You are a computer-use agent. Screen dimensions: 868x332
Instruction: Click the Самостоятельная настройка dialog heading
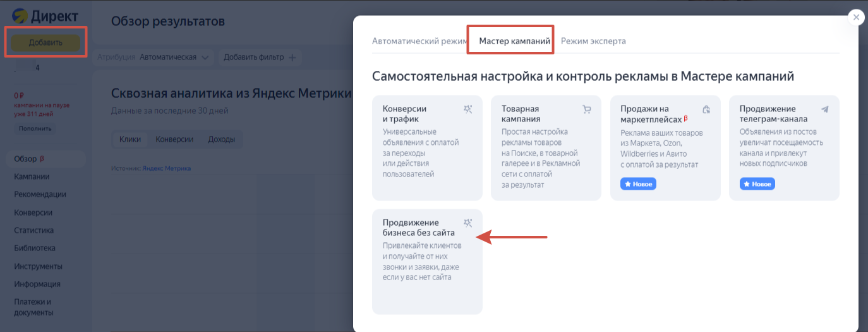point(583,77)
